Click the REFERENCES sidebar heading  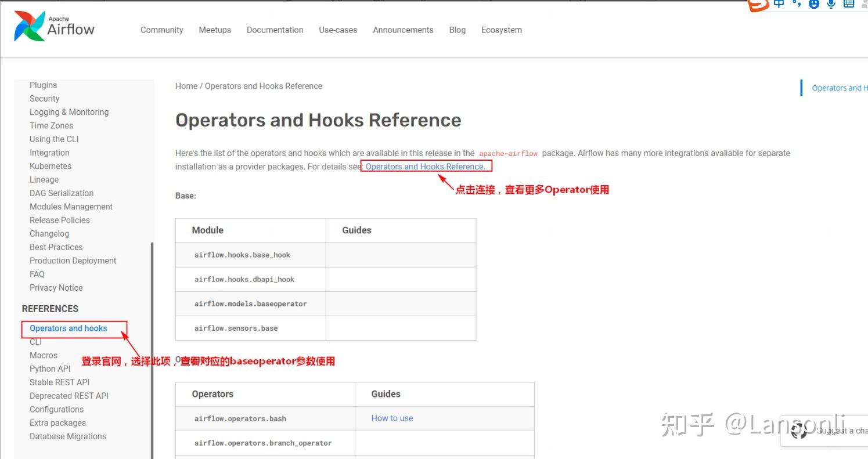coord(50,309)
